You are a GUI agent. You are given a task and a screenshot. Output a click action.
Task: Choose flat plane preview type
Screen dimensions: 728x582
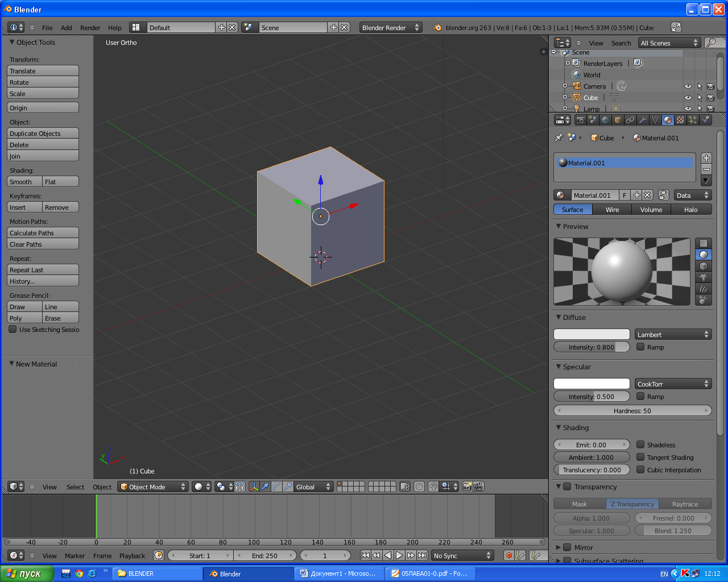point(704,243)
